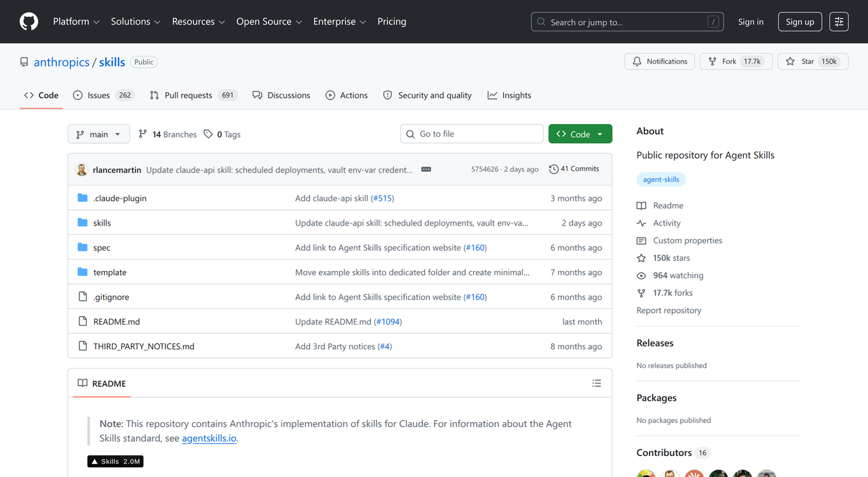The image size is (868, 477).
Task: Open the command palette icon button
Action: coord(839,22)
